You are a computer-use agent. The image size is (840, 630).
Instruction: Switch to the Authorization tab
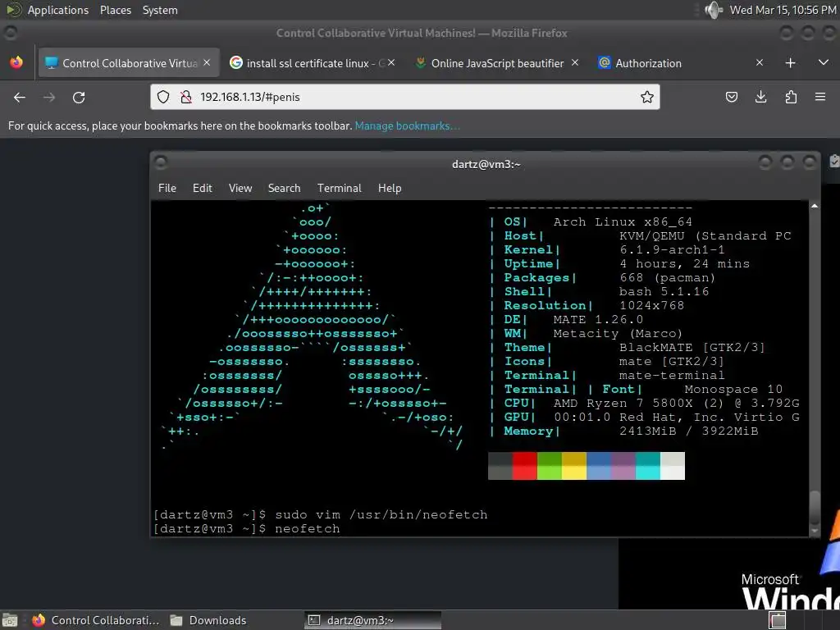[x=680, y=63]
